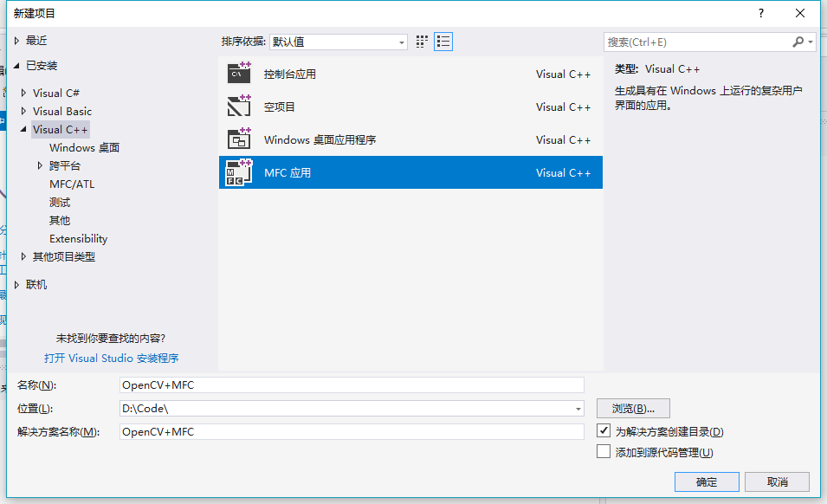Select the MFC/ATL category

click(x=72, y=184)
